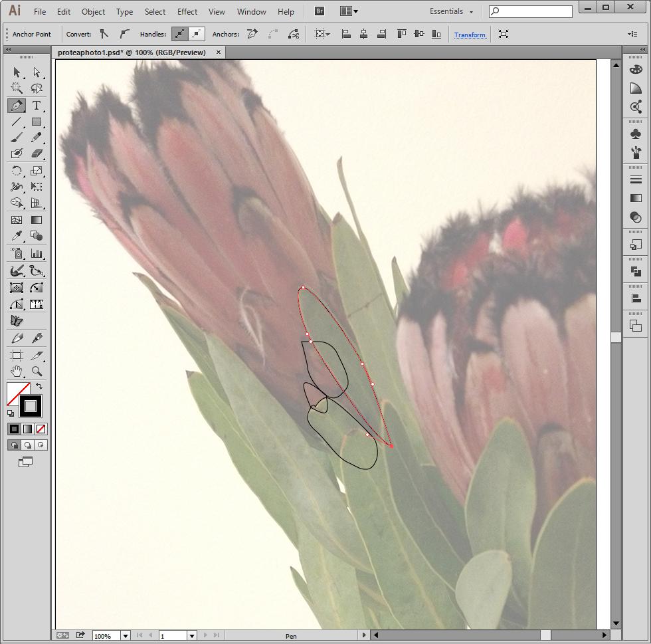Open the Symbols panel club icon
The image size is (651, 644).
(x=636, y=134)
